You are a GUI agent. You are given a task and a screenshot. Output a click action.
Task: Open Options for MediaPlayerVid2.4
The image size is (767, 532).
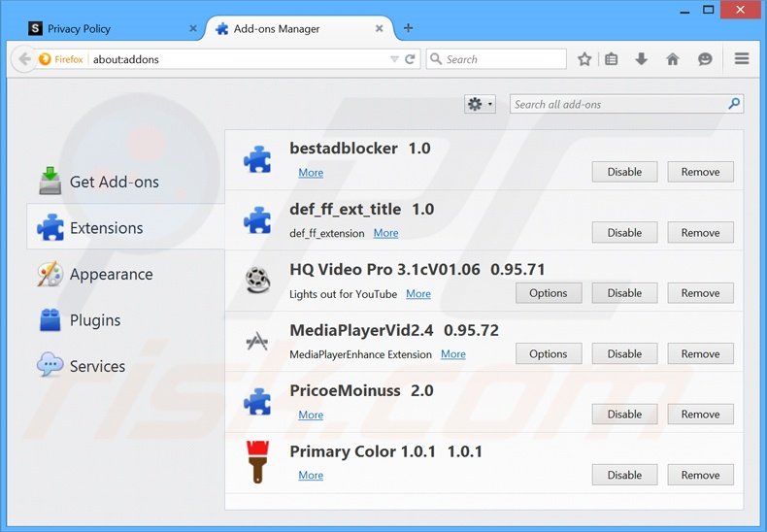coord(549,353)
